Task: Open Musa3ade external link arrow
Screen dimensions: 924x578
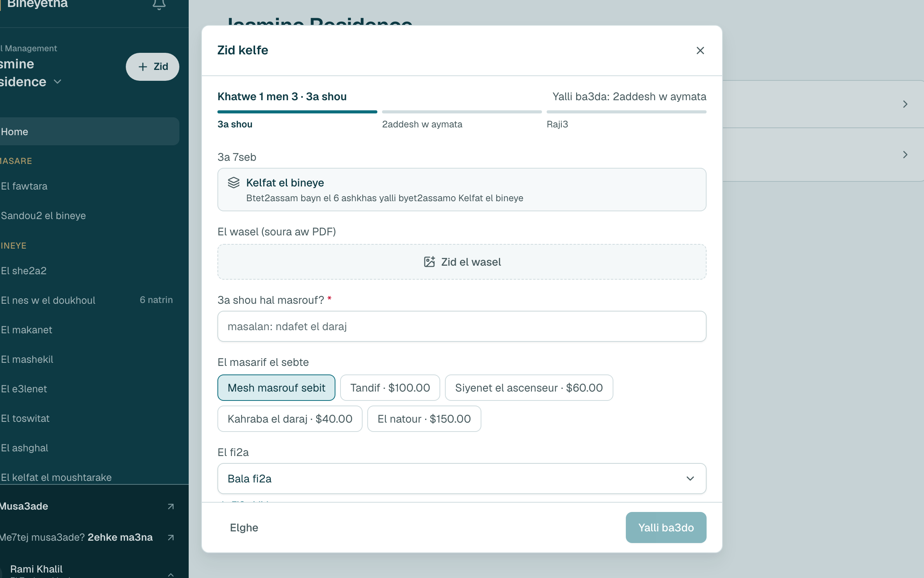Action: pyautogui.click(x=170, y=506)
